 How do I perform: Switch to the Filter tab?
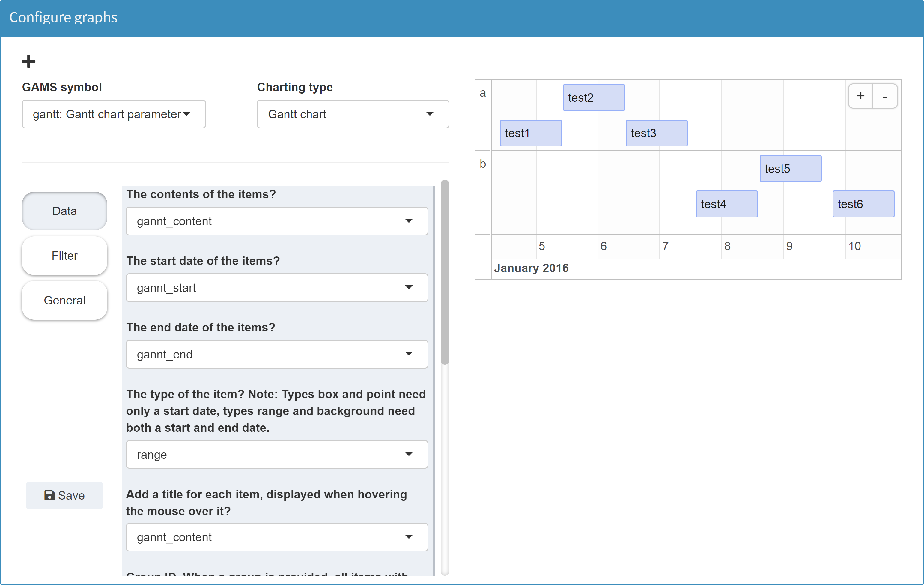pos(64,256)
